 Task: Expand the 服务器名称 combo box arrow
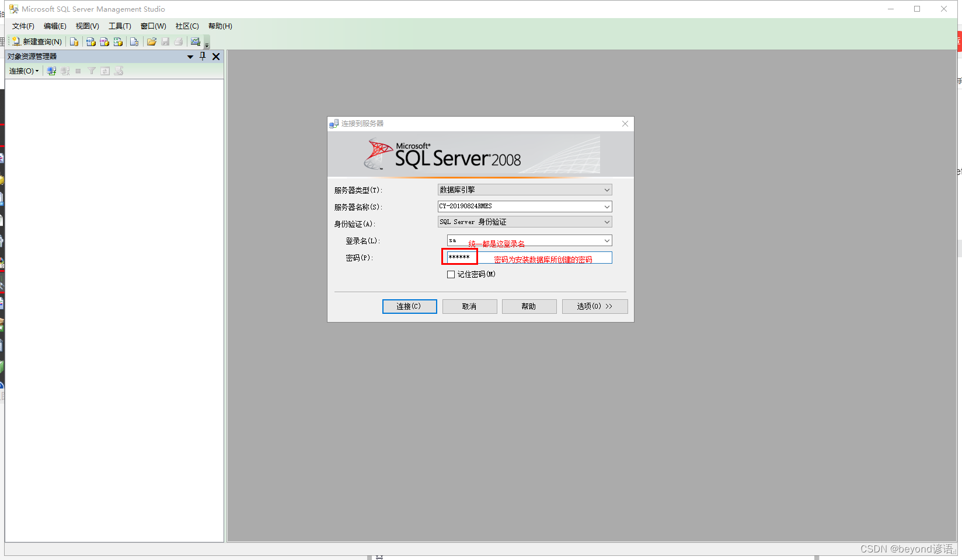[x=607, y=206]
